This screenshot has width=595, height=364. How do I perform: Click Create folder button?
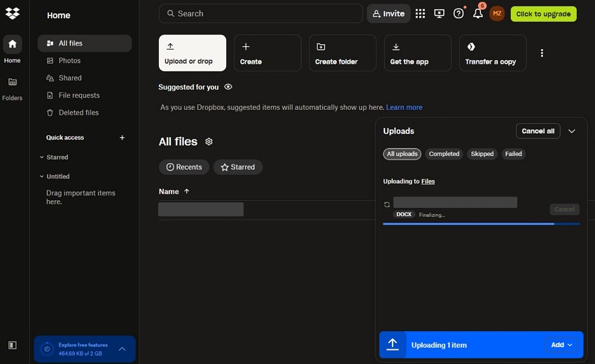click(343, 52)
